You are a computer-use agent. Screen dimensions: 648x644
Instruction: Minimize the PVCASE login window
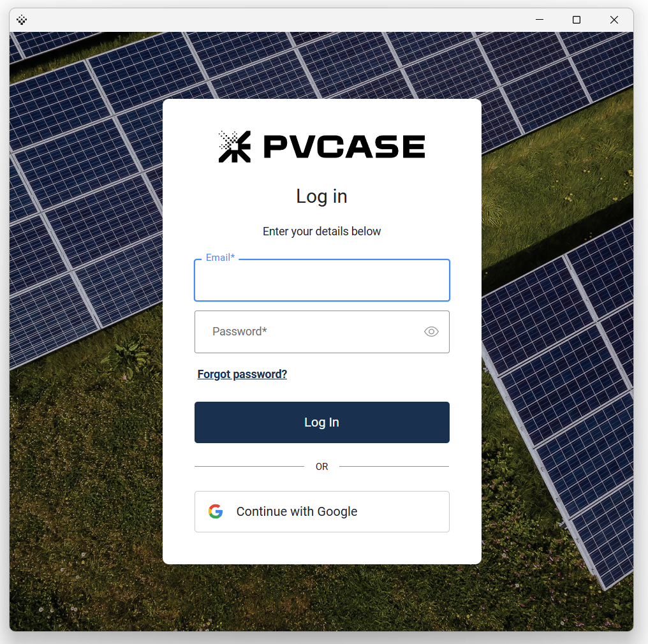point(540,20)
